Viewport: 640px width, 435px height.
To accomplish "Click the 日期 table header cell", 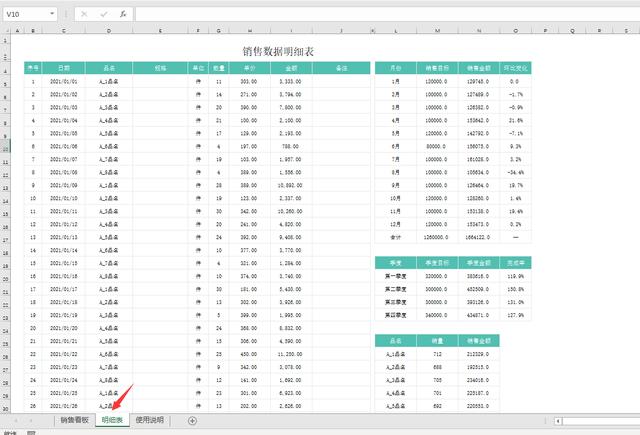I will [64, 68].
